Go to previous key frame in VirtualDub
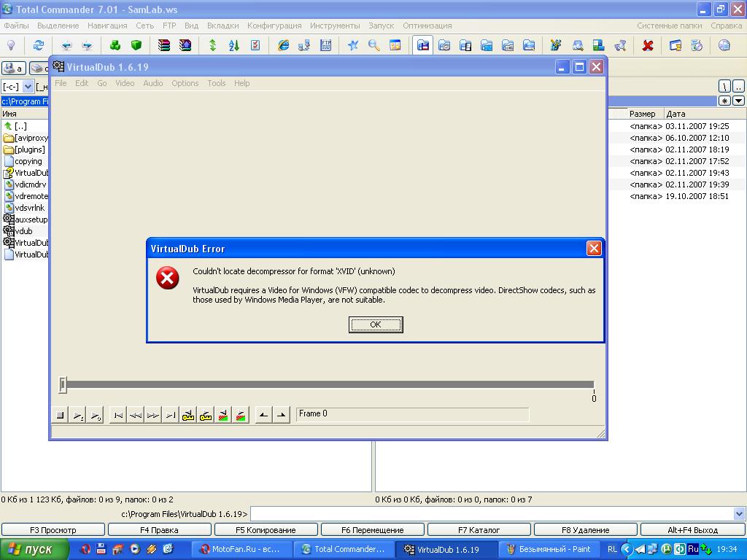The width and height of the screenshot is (747, 560). [x=188, y=415]
